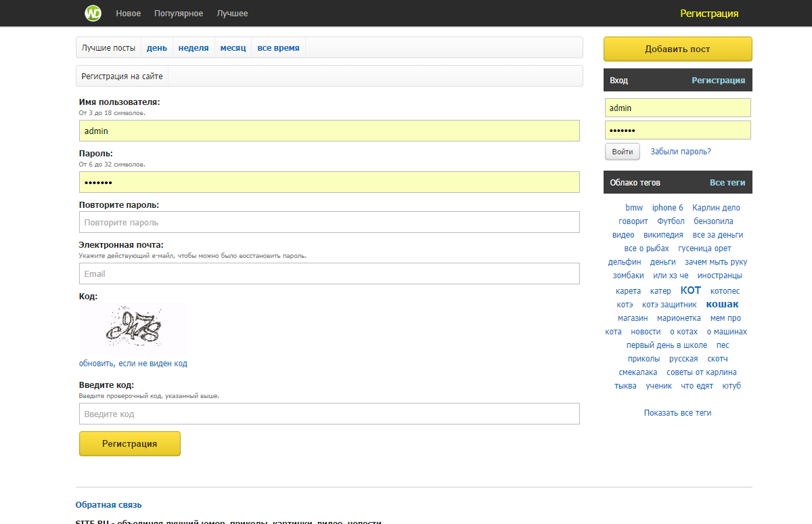Select the зомбаки tag

[629, 276]
